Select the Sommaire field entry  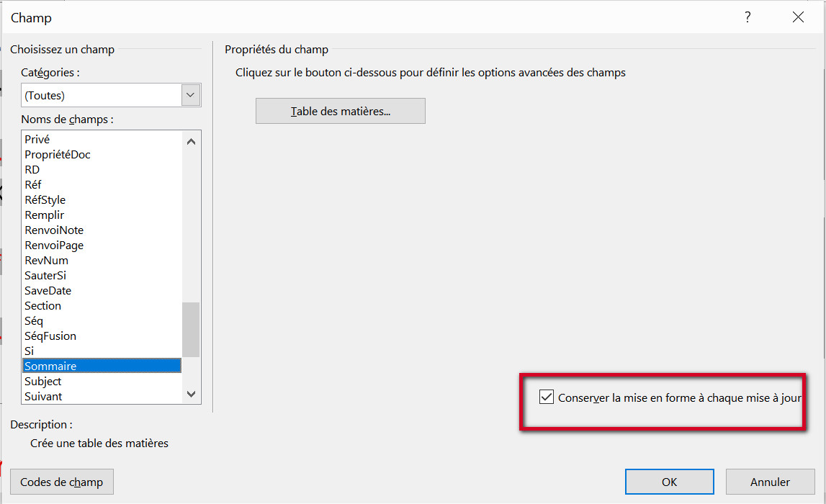[x=50, y=366]
